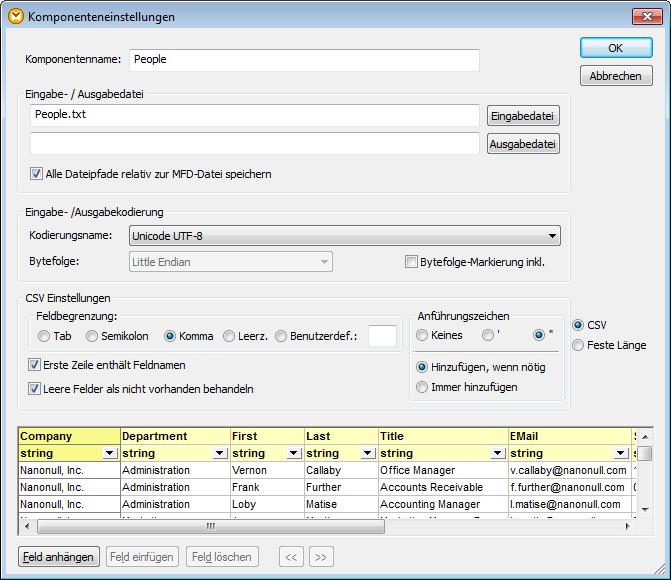
Task: Toggle Leere Felder als nicht vorhanden behandeln
Action: coord(35,389)
